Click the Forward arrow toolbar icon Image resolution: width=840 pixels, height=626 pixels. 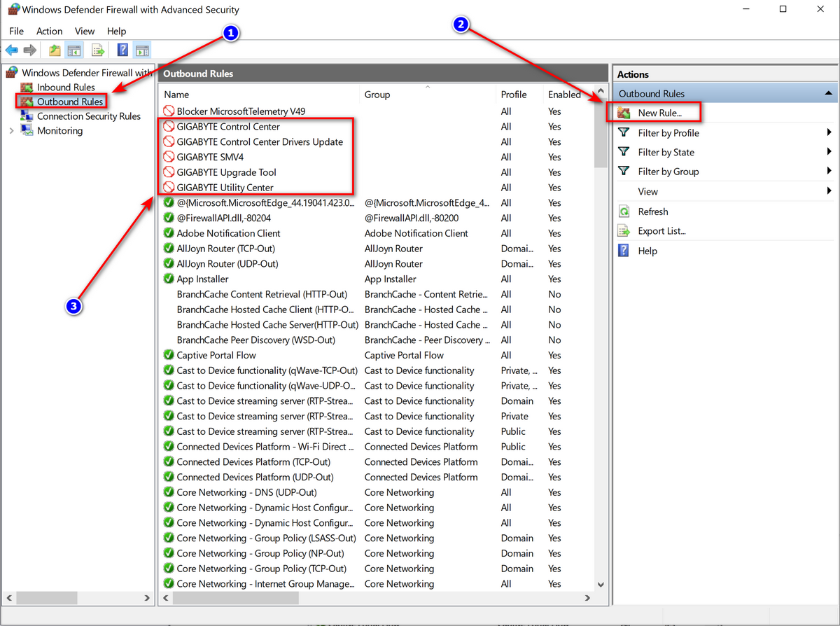coord(29,50)
